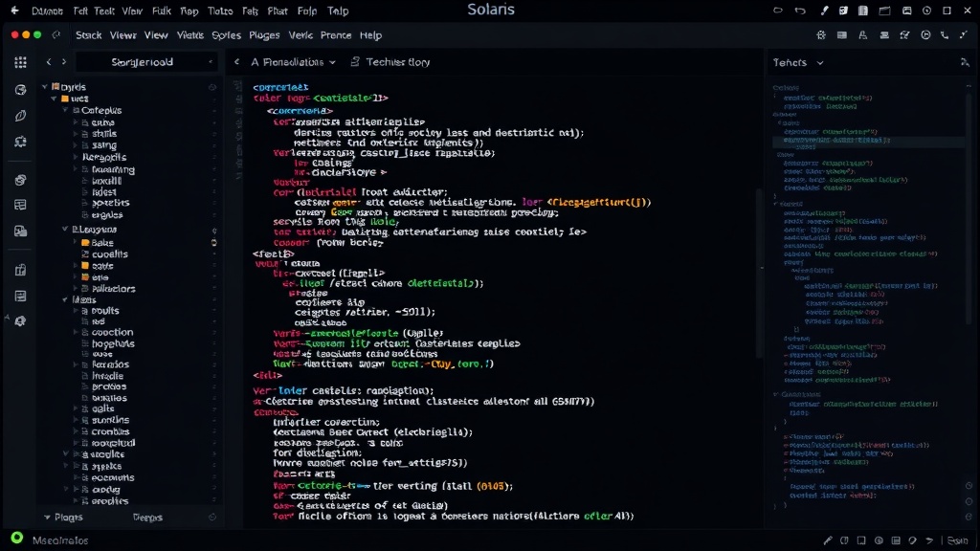Open the 'Totre' menu in the top bar
The image size is (980, 551).
tap(220, 11)
